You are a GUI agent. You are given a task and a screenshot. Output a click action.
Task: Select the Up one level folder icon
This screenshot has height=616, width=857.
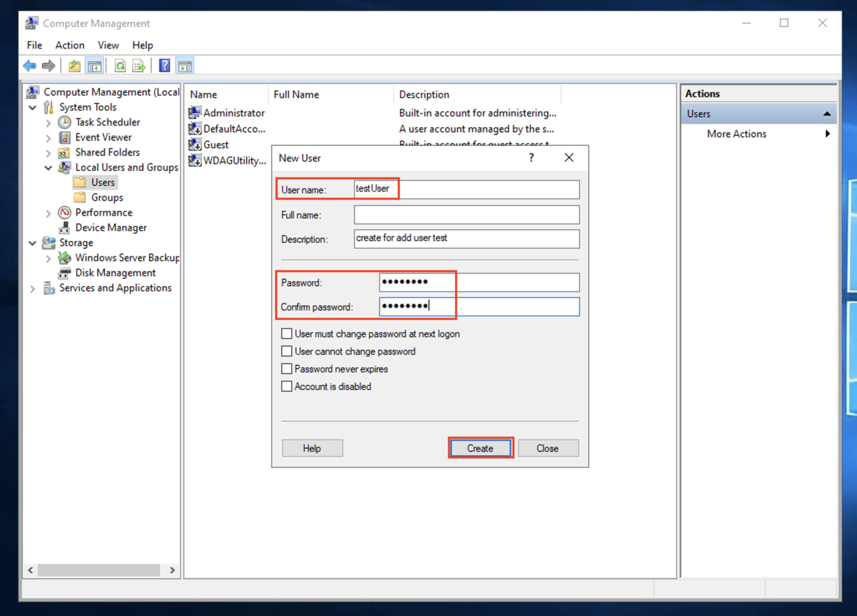pos(74,65)
